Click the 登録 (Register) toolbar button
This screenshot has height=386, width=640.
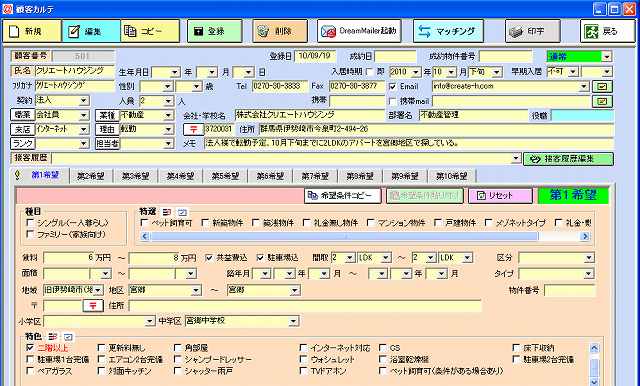pos(215,31)
